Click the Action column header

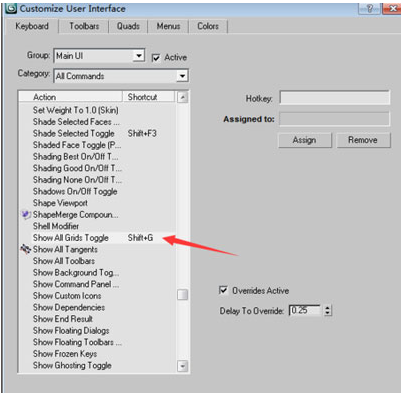coord(71,97)
